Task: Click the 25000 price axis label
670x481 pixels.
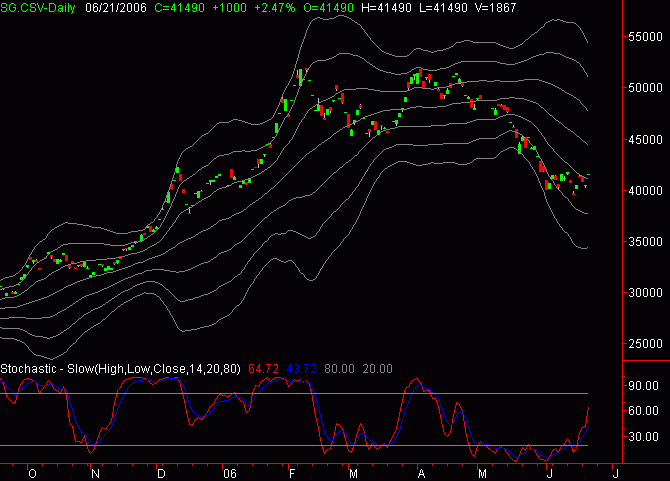Action: click(x=645, y=344)
